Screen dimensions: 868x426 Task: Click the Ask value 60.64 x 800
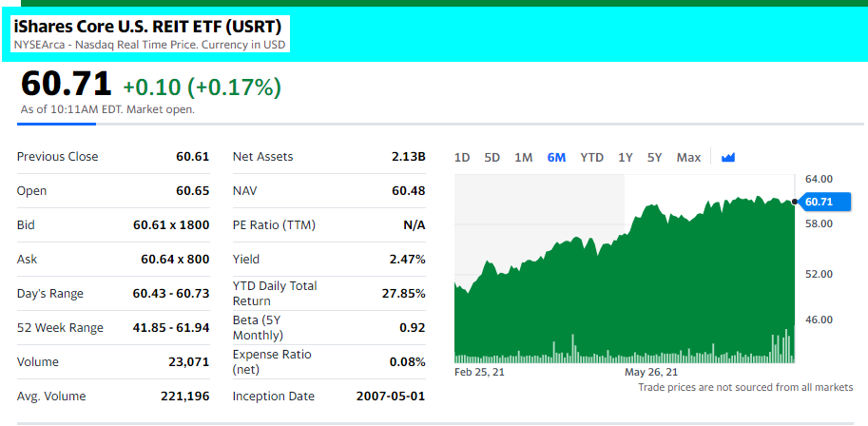pyautogui.click(x=174, y=260)
